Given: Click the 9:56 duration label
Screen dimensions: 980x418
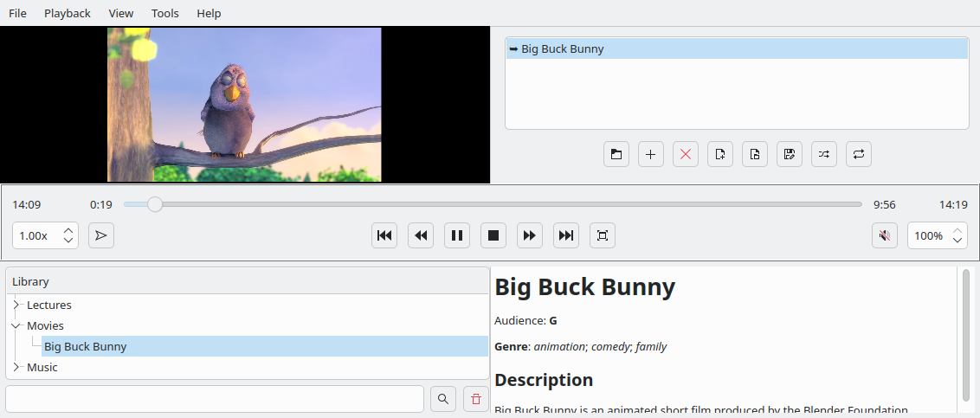Looking at the screenshot, I should click(885, 204).
